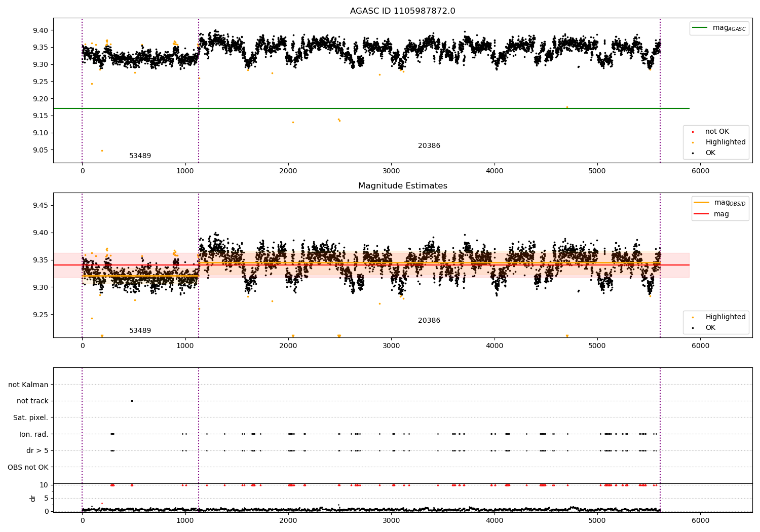Click the '9.40' y-tick of the top plot
This screenshot has height=532, width=760.
click(x=41, y=30)
